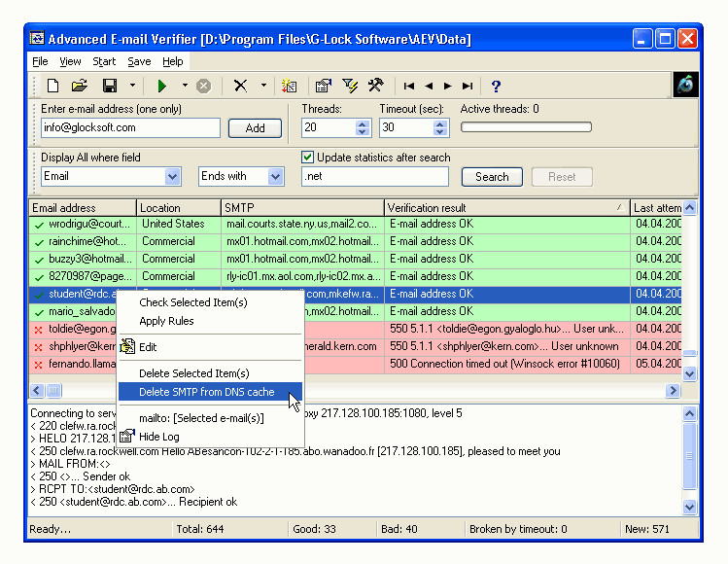Click the Delete X toolbar icon
Viewport: 728px width, 564px height.
click(x=240, y=86)
